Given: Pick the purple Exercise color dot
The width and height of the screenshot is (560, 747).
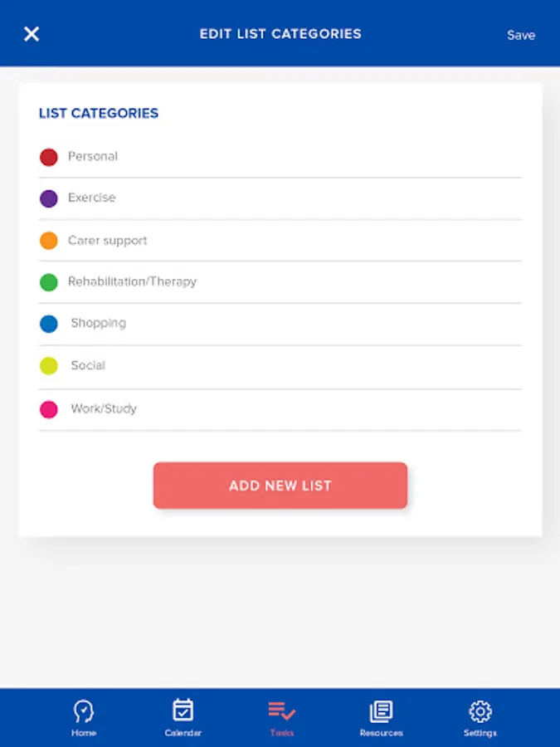Looking at the screenshot, I should click(x=49, y=198).
